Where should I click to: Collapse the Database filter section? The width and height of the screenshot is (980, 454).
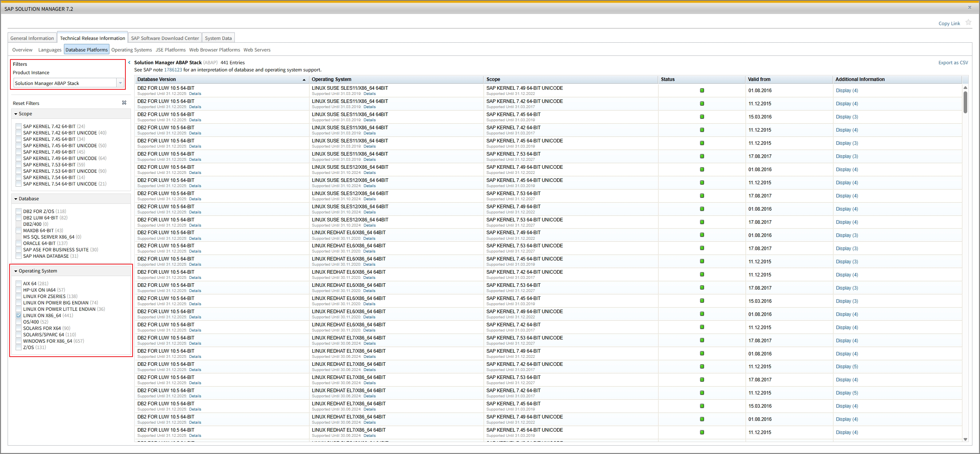pos(16,199)
